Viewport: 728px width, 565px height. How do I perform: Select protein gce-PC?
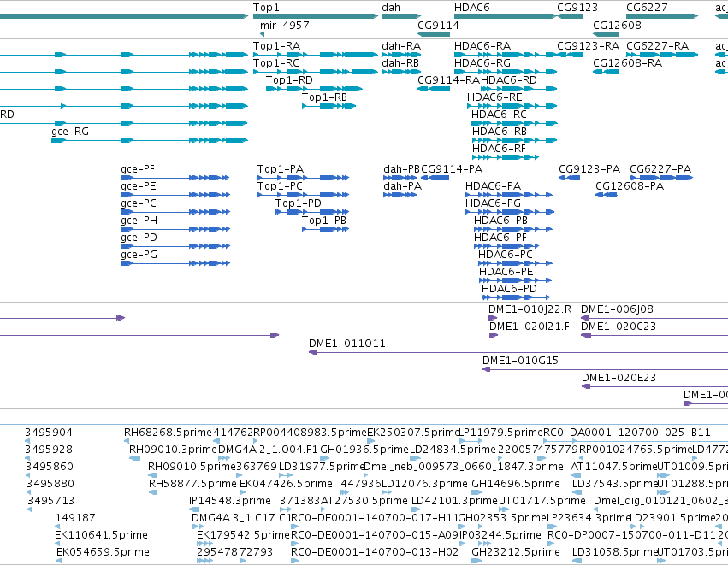tap(175, 212)
